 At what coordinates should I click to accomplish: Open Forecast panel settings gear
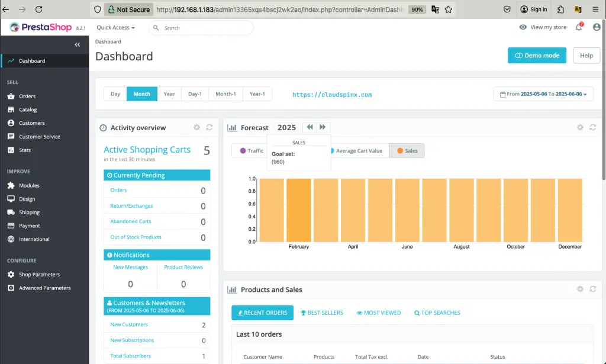[580, 127]
